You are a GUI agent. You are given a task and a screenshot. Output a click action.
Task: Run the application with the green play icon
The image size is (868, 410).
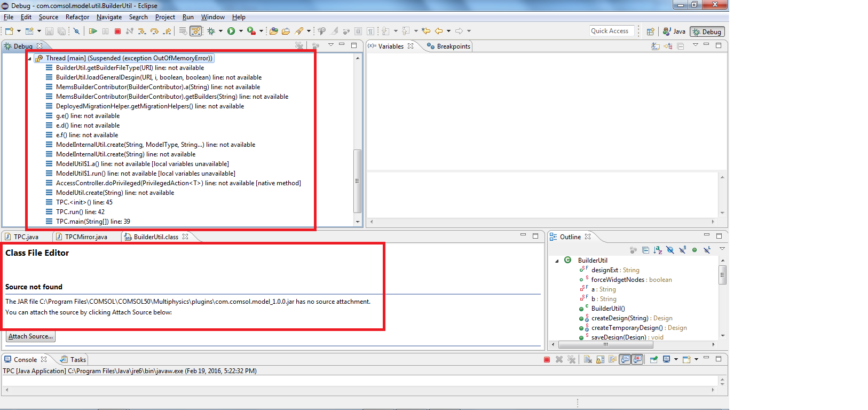coord(231,31)
